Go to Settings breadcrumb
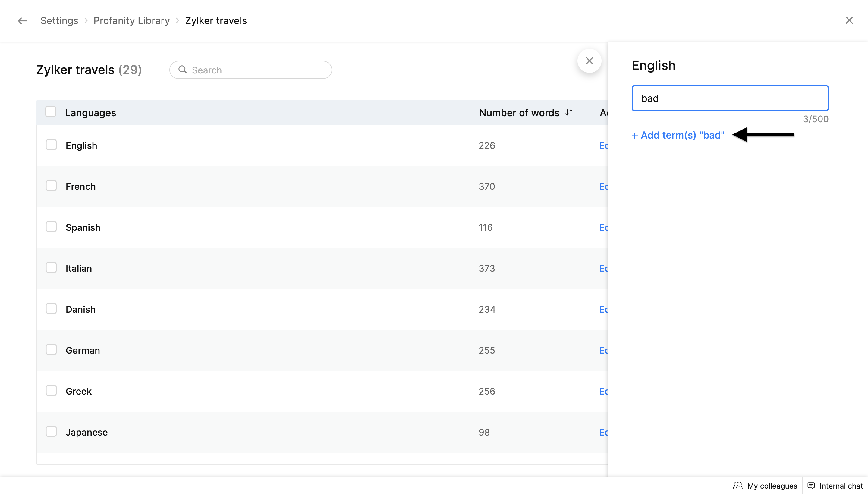 [x=59, y=21]
